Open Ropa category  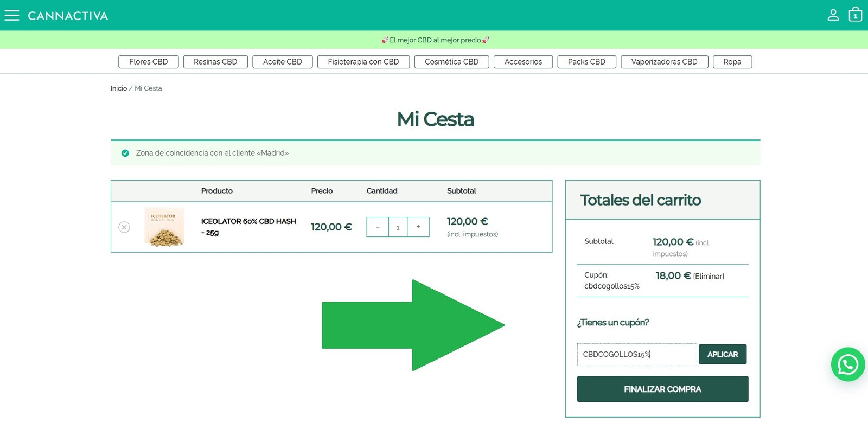pyautogui.click(x=732, y=62)
